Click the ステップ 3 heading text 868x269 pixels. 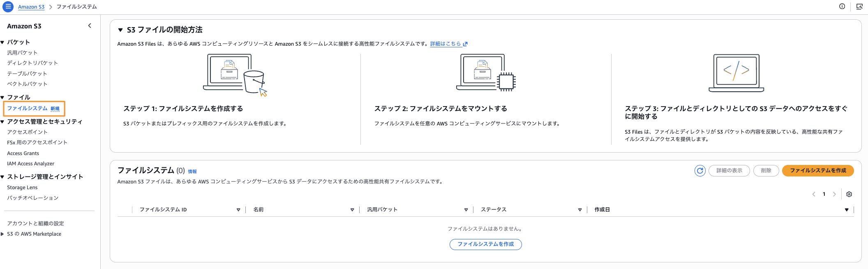736,112
